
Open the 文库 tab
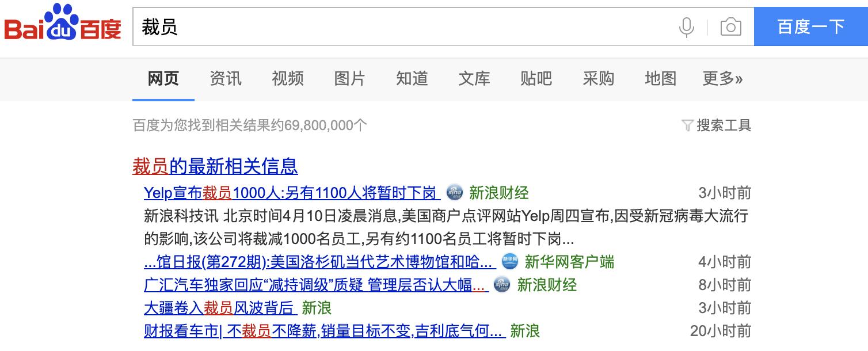(474, 79)
